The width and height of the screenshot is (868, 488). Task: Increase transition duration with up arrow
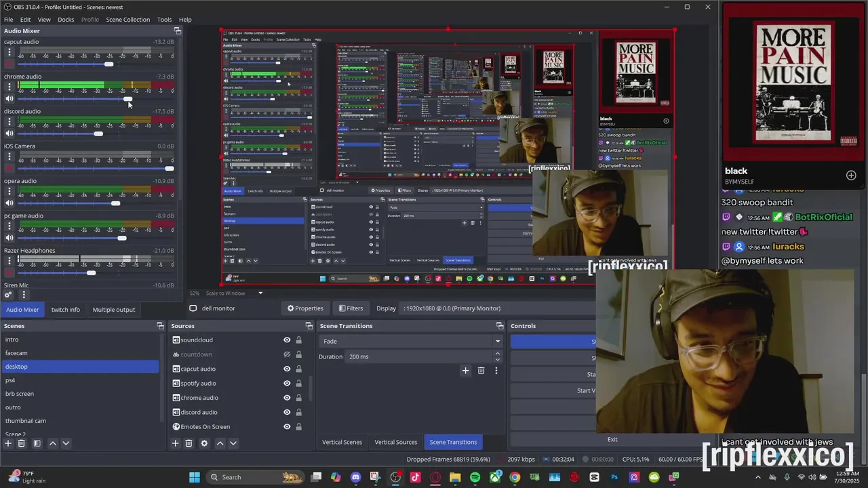click(x=498, y=353)
